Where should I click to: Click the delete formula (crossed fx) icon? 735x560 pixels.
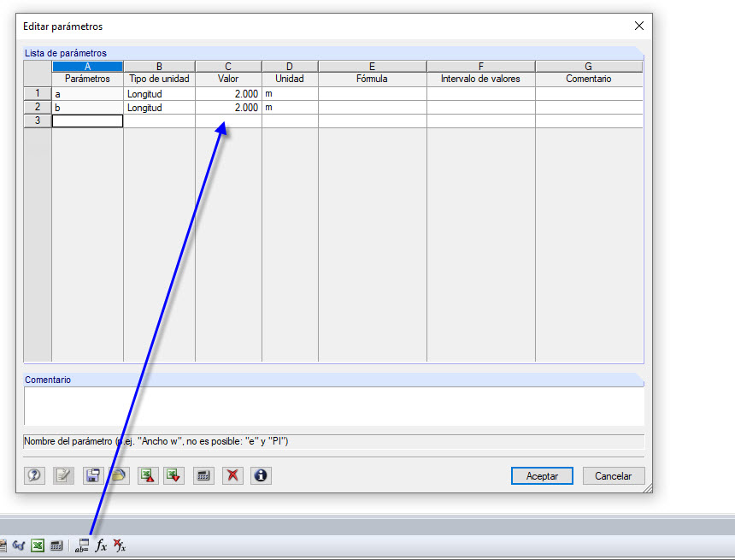pos(120,545)
